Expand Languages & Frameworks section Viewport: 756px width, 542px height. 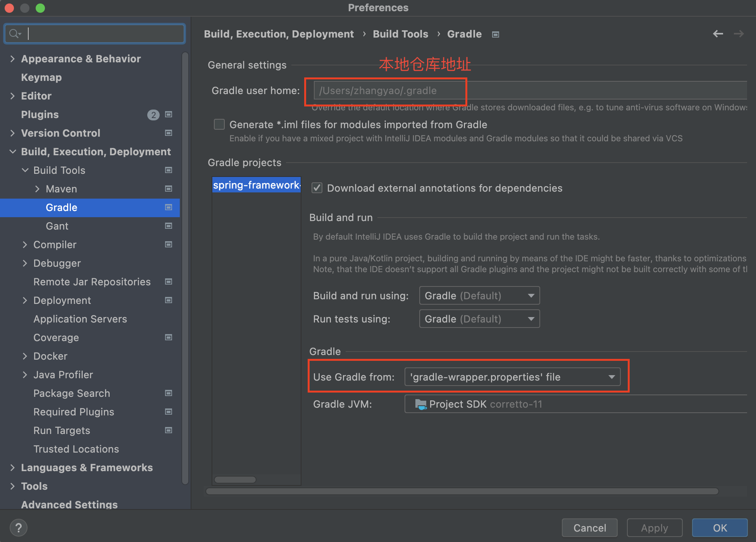tap(12, 468)
